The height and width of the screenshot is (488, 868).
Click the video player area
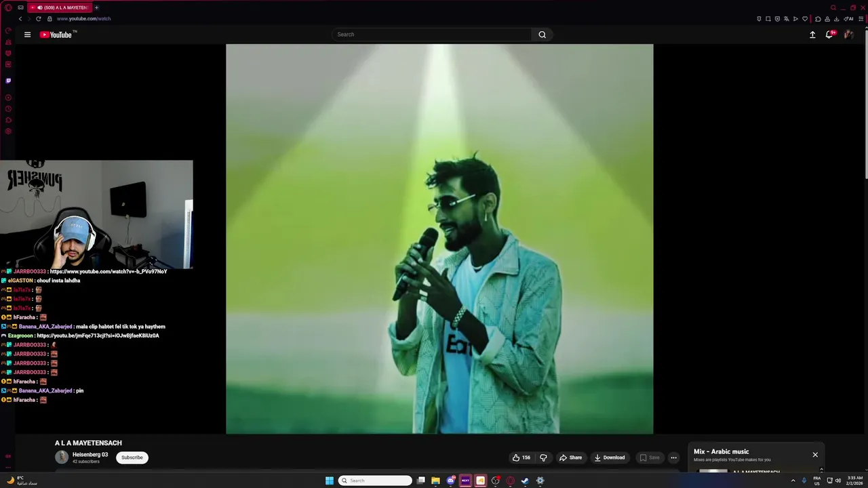tap(439, 239)
